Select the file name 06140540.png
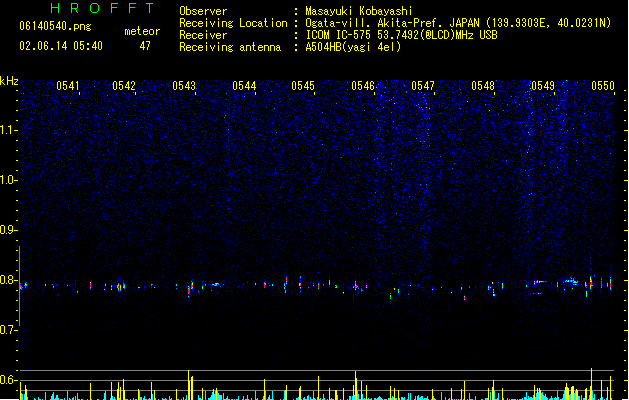 [55, 26]
